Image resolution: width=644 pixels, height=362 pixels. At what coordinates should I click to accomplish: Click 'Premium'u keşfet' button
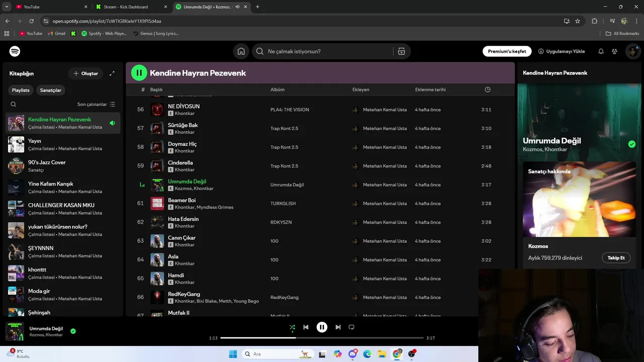pyautogui.click(x=507, y=51)
